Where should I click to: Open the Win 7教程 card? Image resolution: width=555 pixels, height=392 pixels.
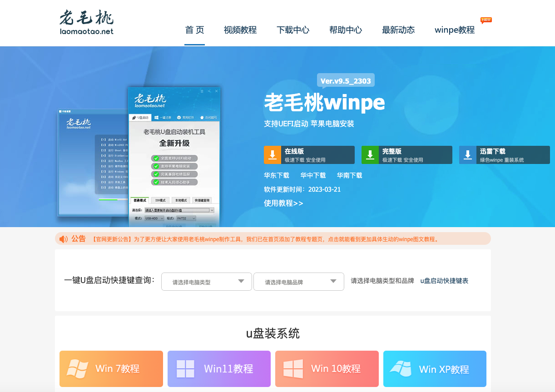coord(111,368)
